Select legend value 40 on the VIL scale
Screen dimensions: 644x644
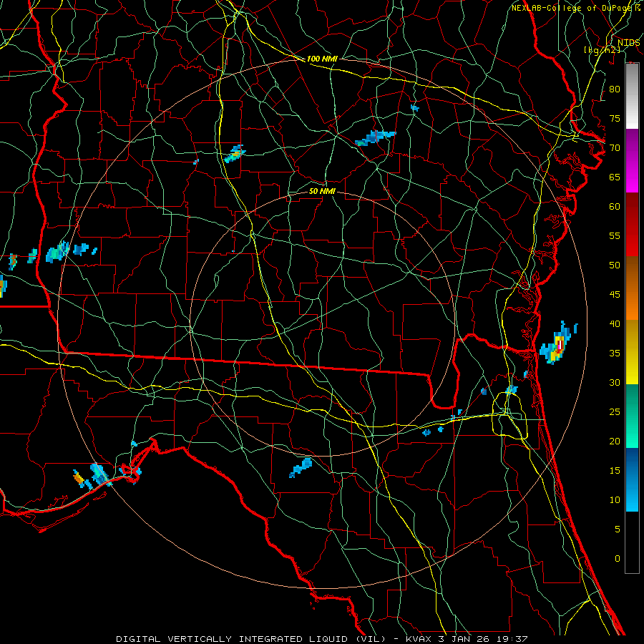click(615, 323)
